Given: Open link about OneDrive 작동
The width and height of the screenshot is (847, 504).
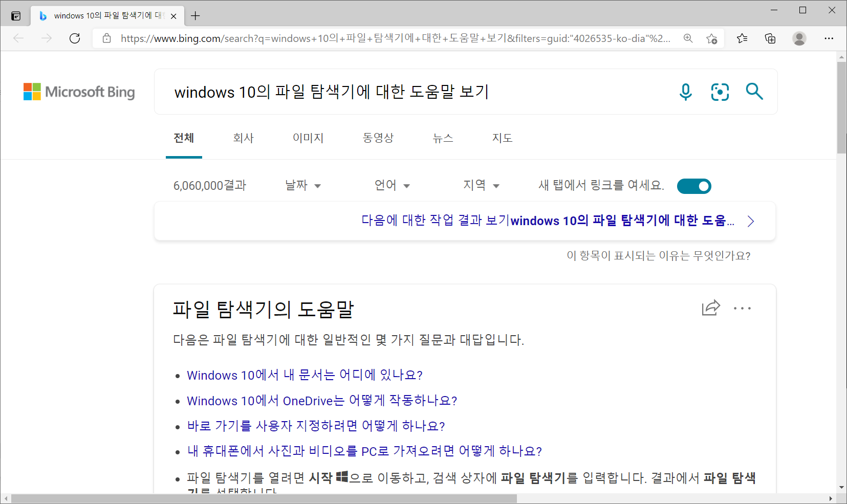Looking at the screenshot, I should (322, 401).
